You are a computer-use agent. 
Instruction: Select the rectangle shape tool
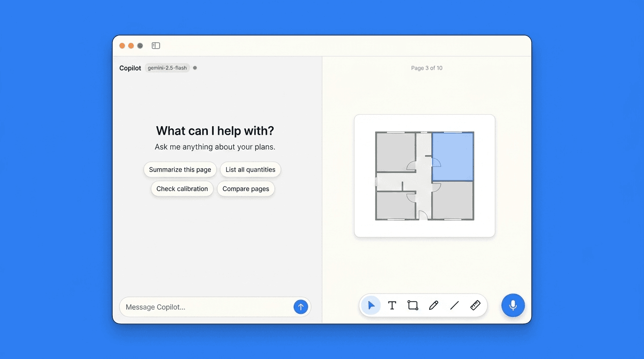coord(413,306)
